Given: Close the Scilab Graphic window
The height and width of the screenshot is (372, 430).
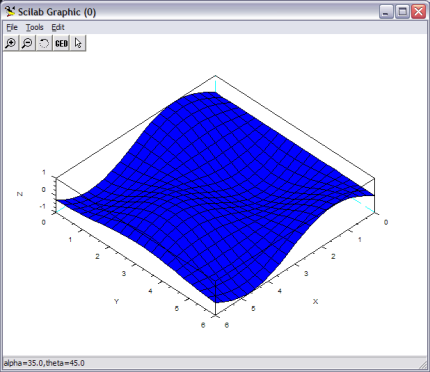Looking at the screenshot, I should (x=418, y=12).
